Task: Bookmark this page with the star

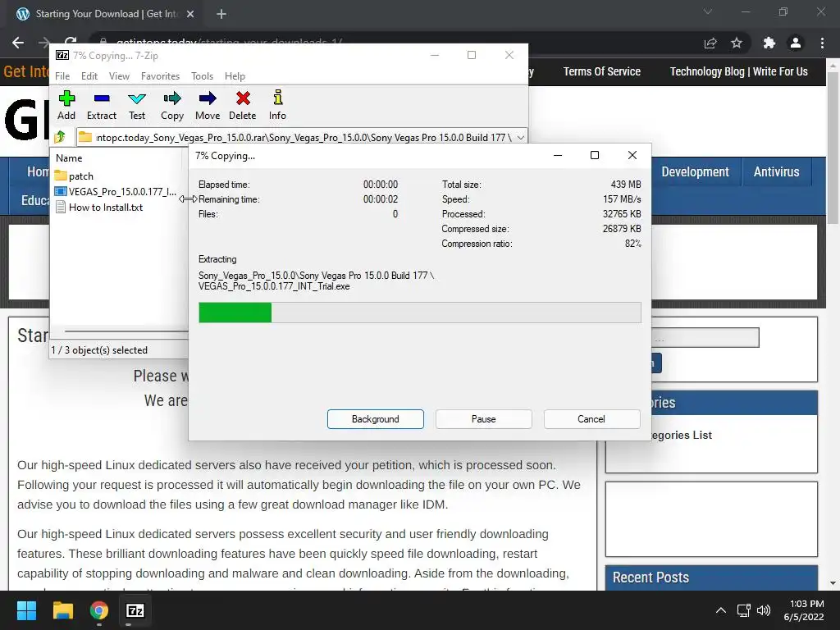Action: [737, 43]
